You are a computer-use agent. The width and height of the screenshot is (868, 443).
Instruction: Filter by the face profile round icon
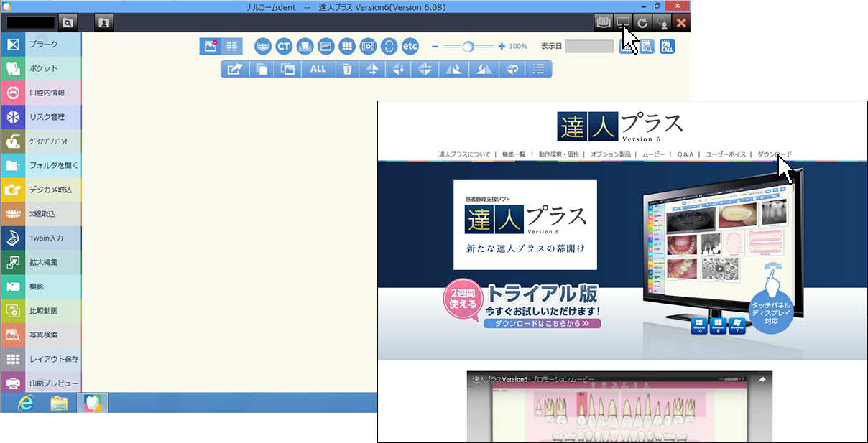389,46
